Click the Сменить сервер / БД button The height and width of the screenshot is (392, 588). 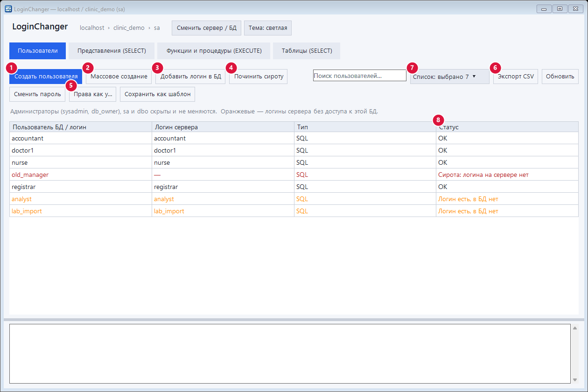(x=206, y=28)
